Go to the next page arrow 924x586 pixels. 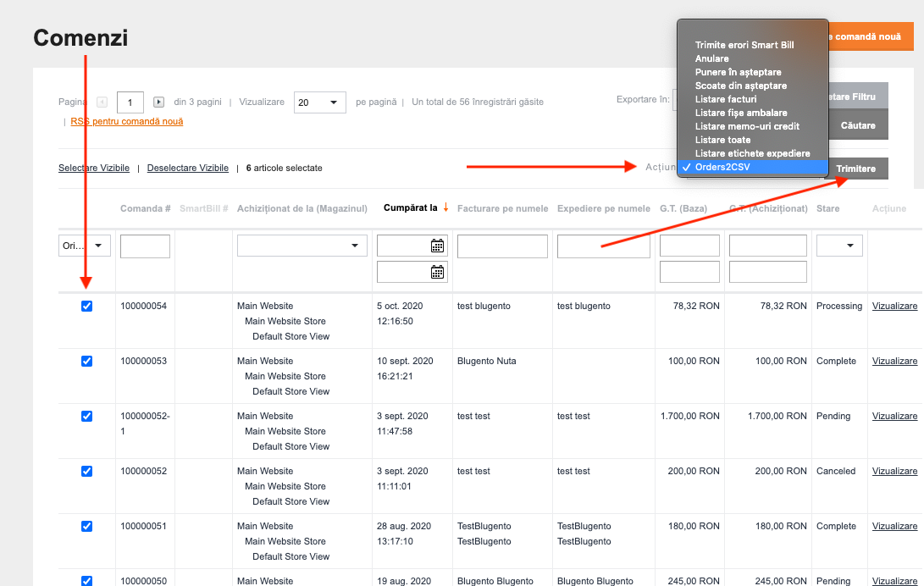(x=158, y=102)
